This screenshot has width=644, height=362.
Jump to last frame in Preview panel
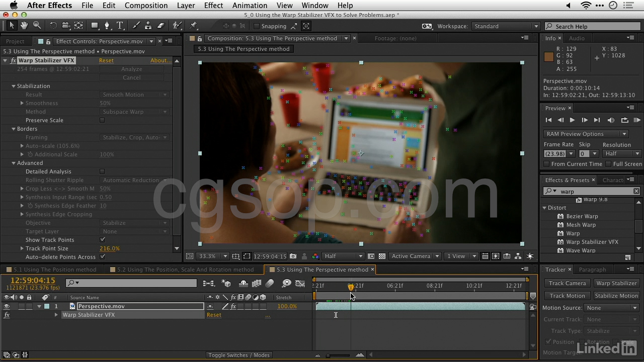coord(597,120)
